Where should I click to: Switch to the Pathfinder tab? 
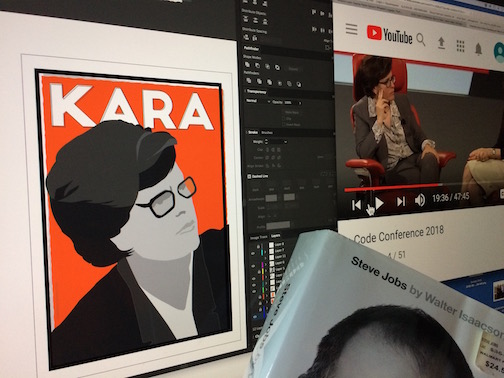251,49
